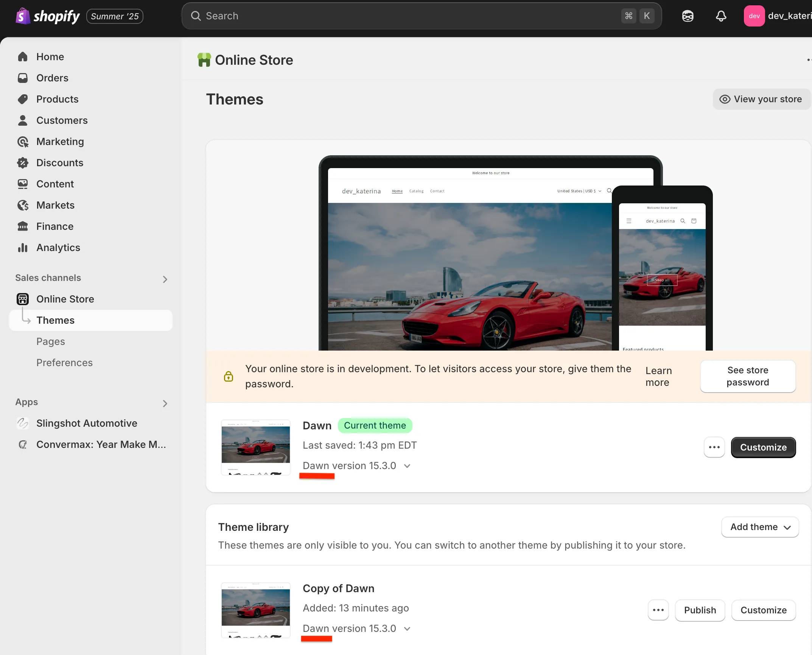Open the notifications bell
Screen dimensions: 812x655
721,16
